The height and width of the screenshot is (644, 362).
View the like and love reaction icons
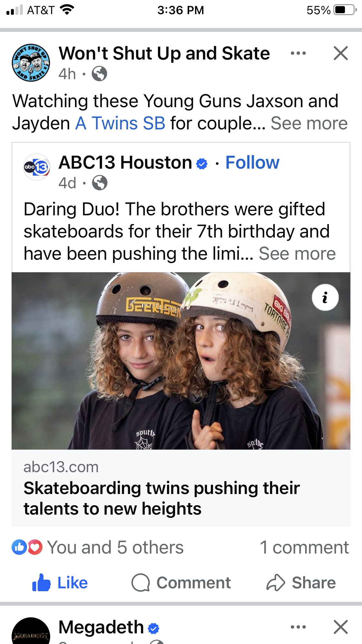(x=27, y=547)
